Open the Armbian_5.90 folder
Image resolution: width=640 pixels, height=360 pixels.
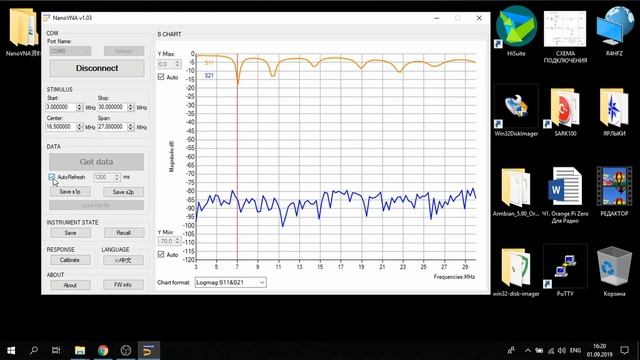click(516, 191)
